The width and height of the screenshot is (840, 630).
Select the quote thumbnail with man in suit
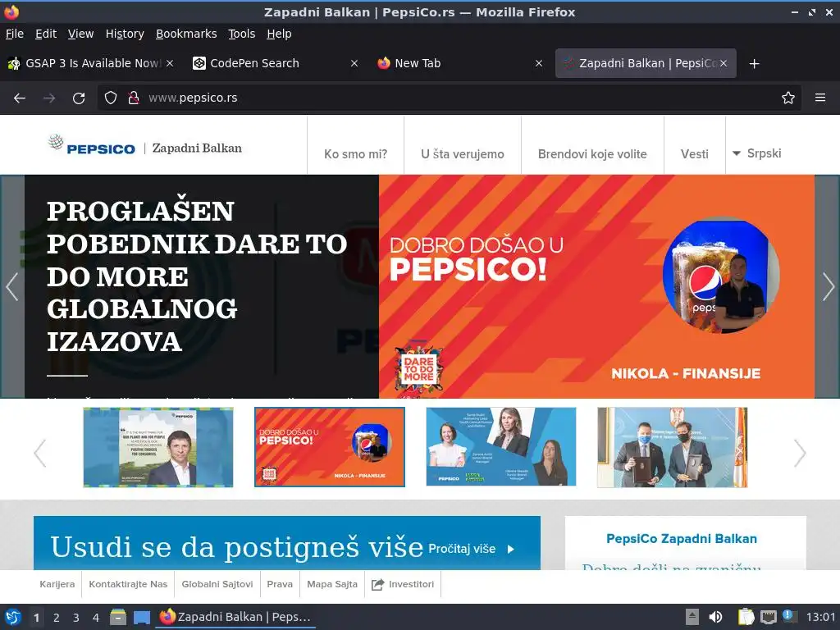click(x=158, y=447)
